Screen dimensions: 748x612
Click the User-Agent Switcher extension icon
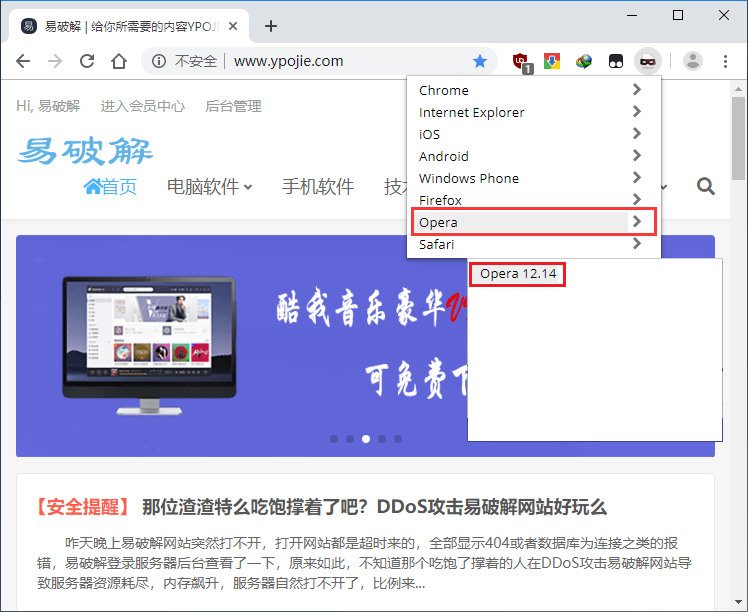pos(647,61)
